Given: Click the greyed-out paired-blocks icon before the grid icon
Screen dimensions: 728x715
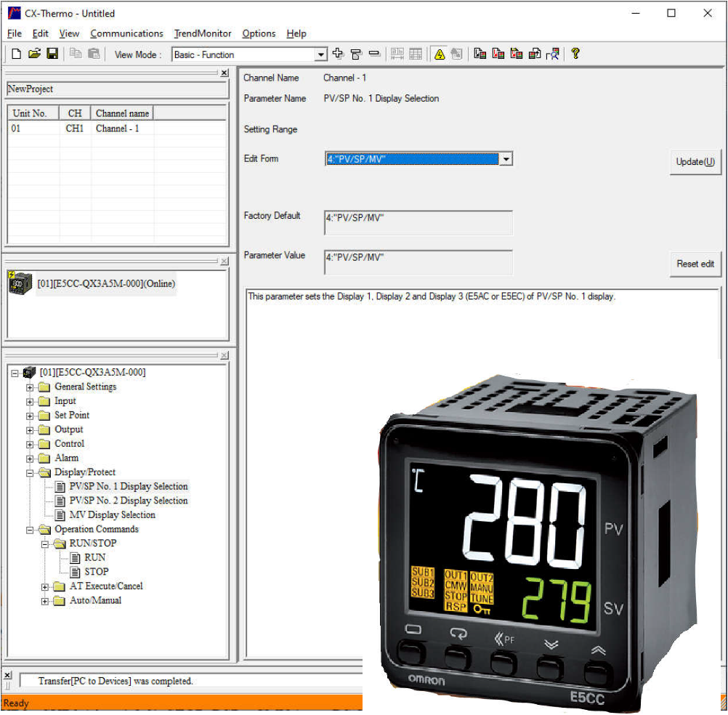Looking at the screenshot, I should pos(397,54).
